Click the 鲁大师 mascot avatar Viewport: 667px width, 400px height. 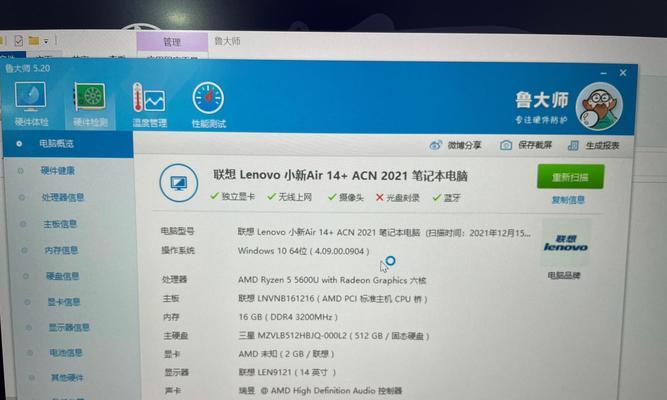pyautogui.click(x=599, y=106)
